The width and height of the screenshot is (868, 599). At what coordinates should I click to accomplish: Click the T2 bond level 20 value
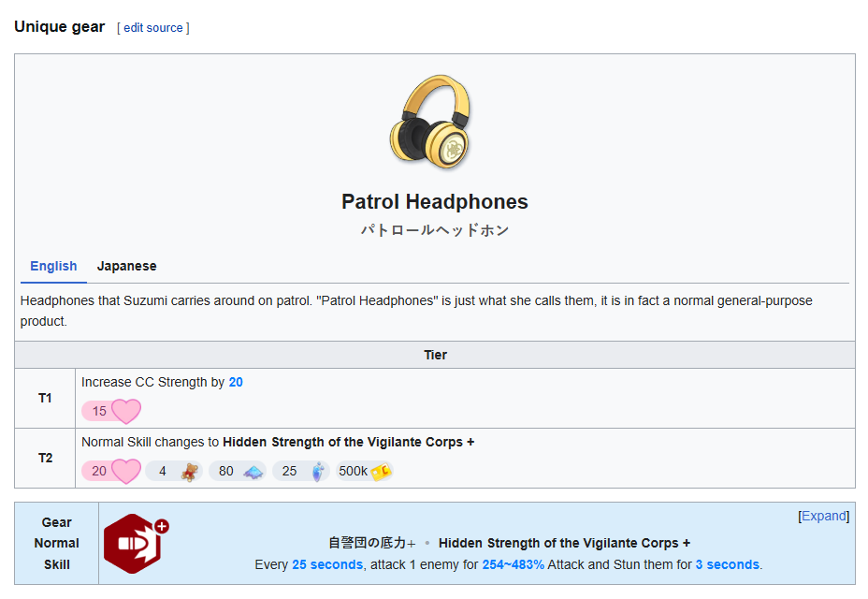pyautogui.click(x=99, y=471)
